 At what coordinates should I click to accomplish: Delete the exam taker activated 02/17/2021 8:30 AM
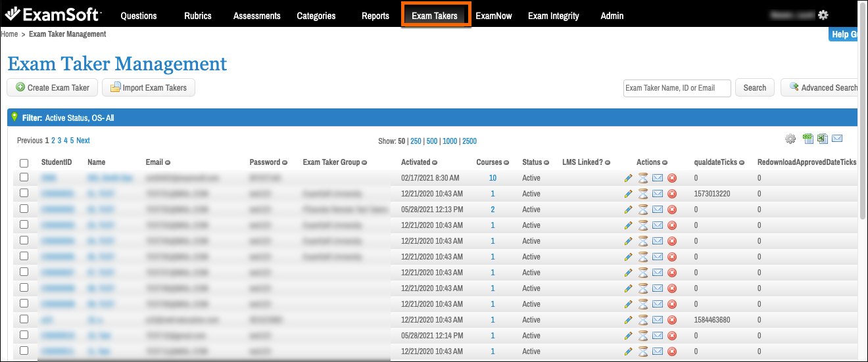click(x=672, y=178)
